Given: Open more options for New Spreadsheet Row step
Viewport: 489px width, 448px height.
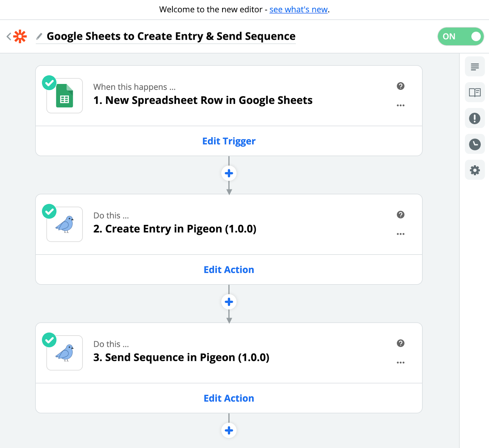Looking at the screenshot, I should (400, 105).
